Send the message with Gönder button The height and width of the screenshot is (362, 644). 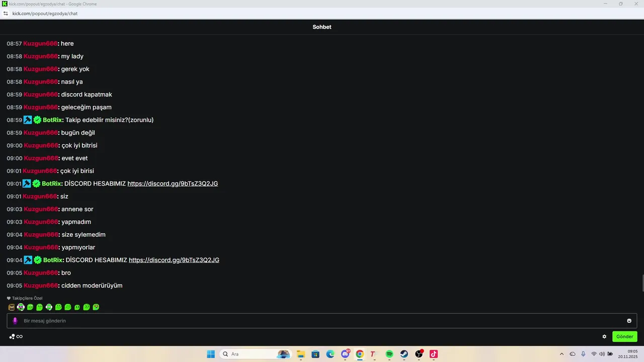pyautogui.click(x=625, y=336)
